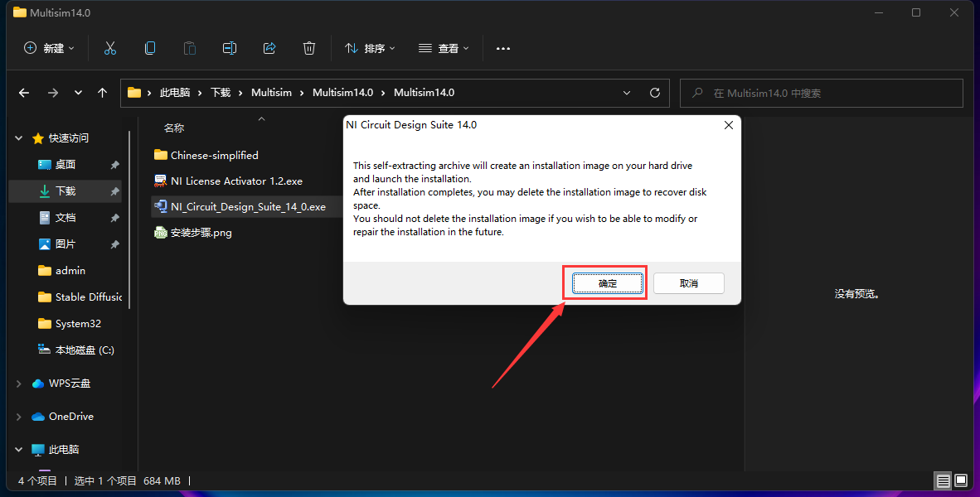Expand the address bar history dropdown
980x497 pixels.
pos(627,93)
